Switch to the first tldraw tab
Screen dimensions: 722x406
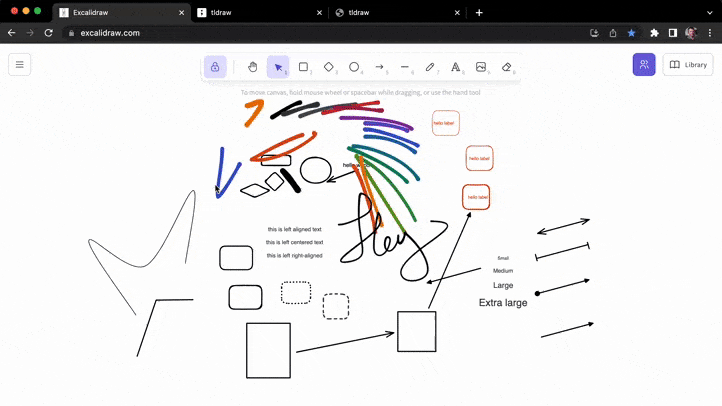255,12
